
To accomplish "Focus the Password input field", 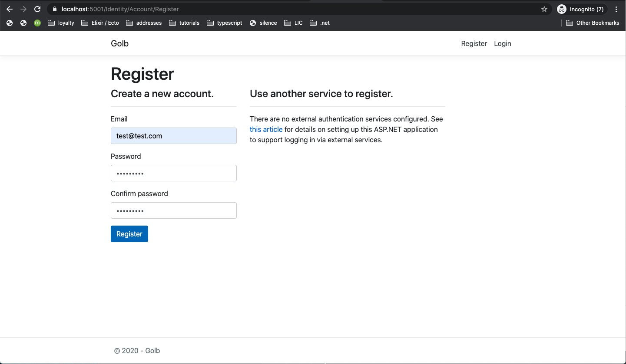I will coord(174,173).
